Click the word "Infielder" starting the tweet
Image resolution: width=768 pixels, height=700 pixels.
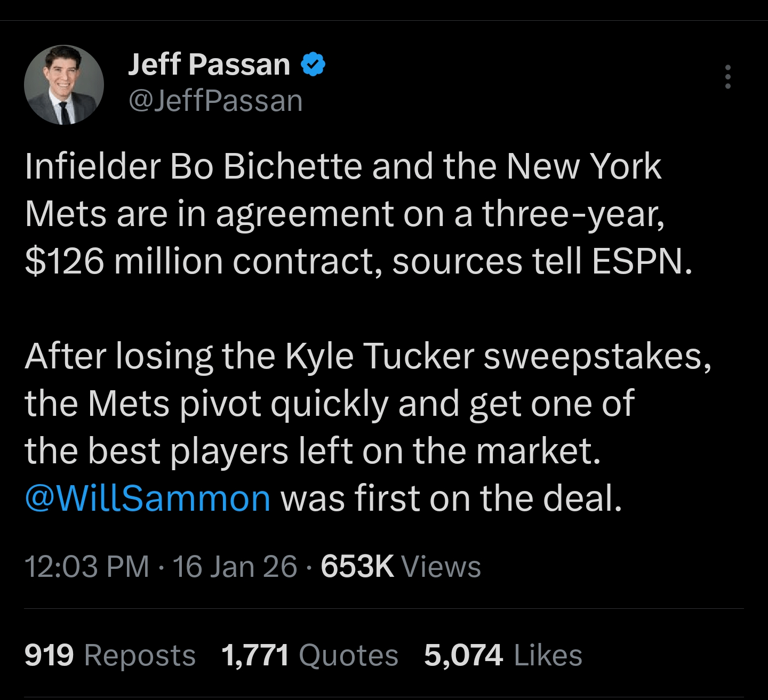pyautogui.click(x=92, y=166)
